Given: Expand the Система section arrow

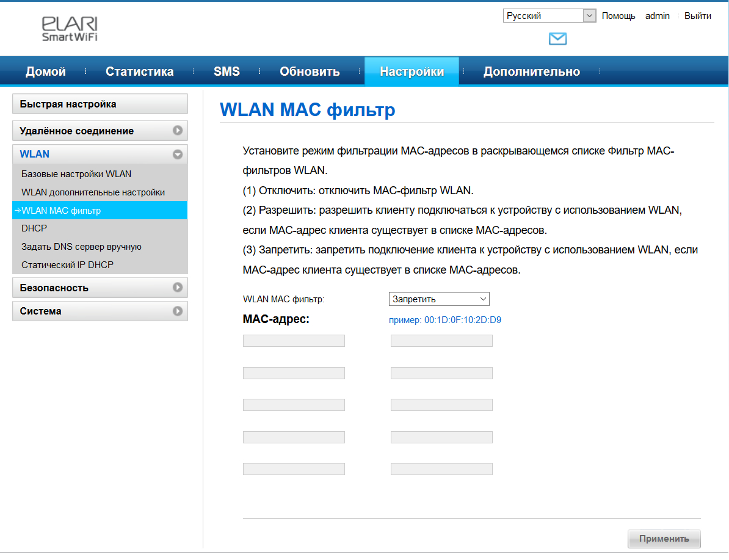Looking at the screenshot, I should click(x=178, y=311).
